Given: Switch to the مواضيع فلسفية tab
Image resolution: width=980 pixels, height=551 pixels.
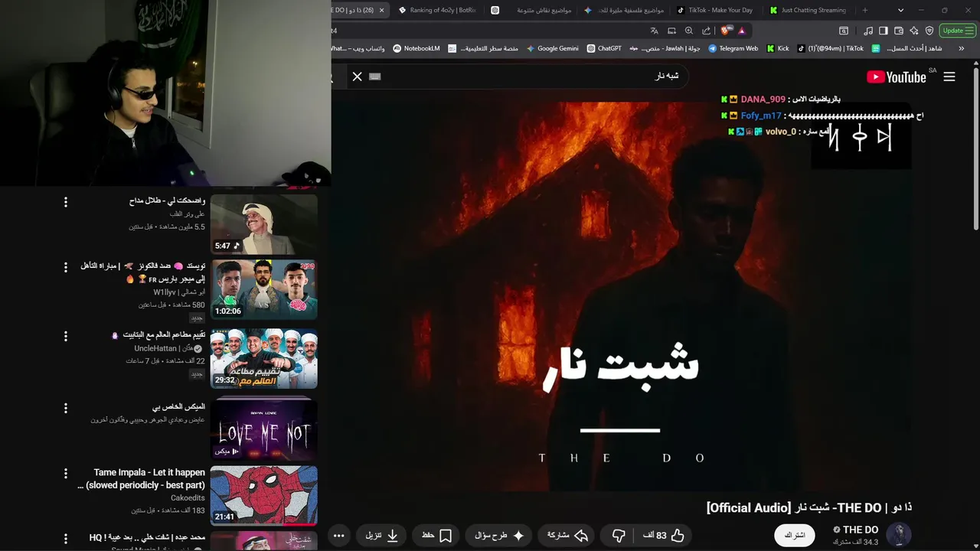Looking at the screenshot, I should click(624, 10).
